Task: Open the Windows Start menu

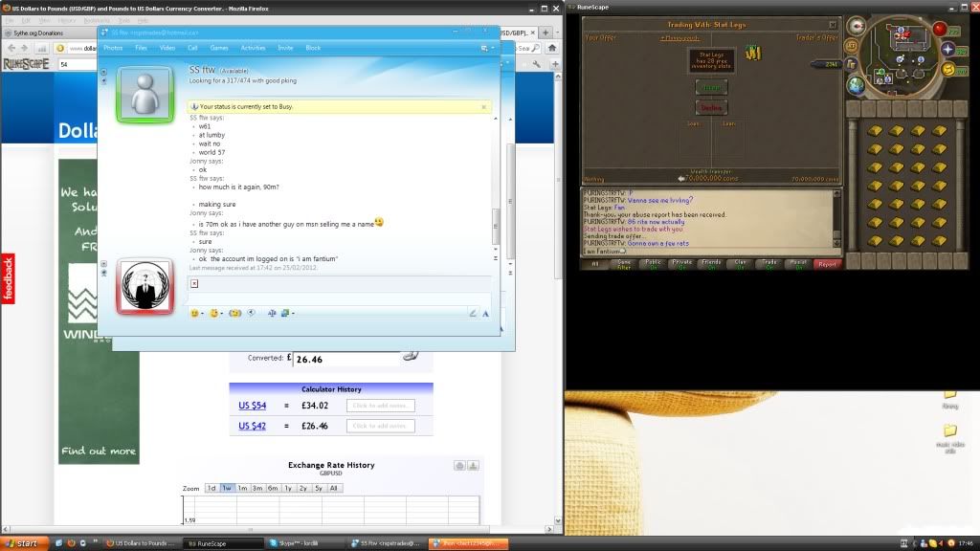Action: [x=22, y=543]
